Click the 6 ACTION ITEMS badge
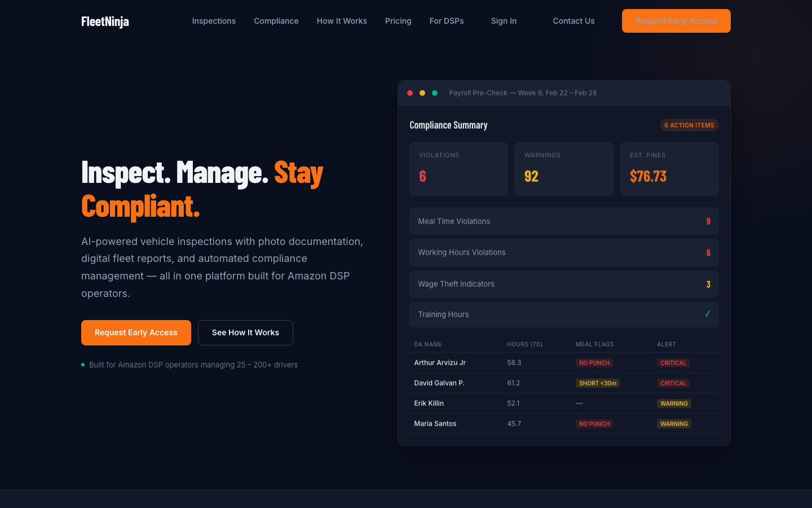The image size is (812, 508). pos(689,125)
